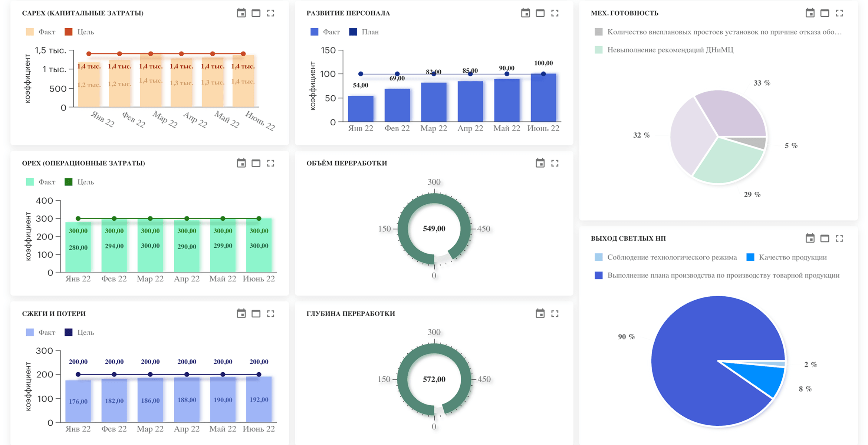This screenshot has height=445, width=868.
Task: Toggle Невыполнение рекомендаций ДНиМЦ legend item
Action: tap(664, 50)
